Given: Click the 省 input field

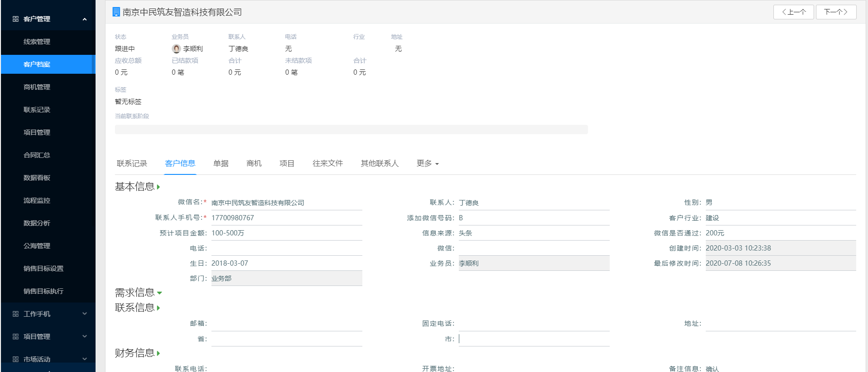Looking at the screenshot, I should (x=287, y=339).
